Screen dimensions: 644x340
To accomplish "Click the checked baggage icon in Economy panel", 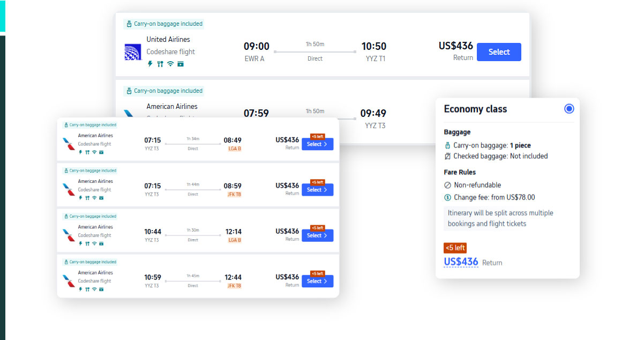I will pyautogui.click(x=448, y=156).
